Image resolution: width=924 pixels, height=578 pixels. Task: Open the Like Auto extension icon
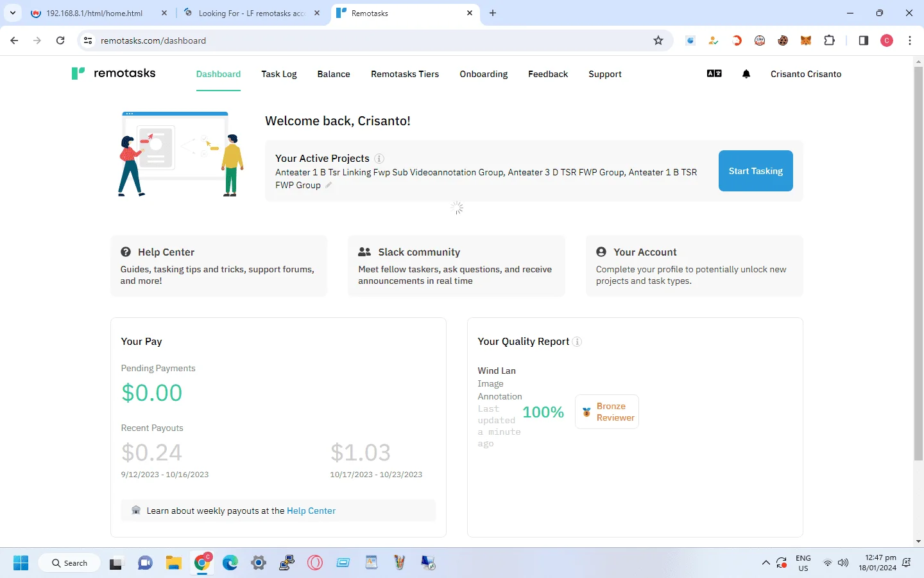[x=760, y=40]
